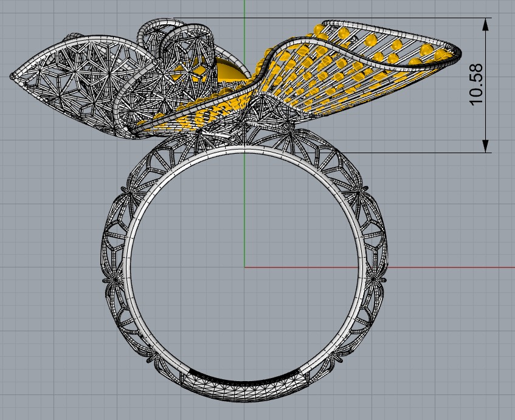Select the 10.58 dimension text
515x420 pixels.
(477, 84)
